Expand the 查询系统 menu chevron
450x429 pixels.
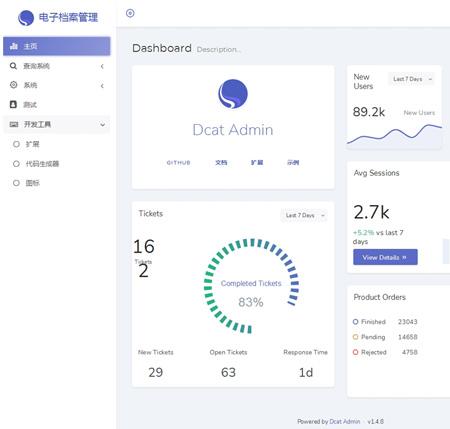[102, 66]
